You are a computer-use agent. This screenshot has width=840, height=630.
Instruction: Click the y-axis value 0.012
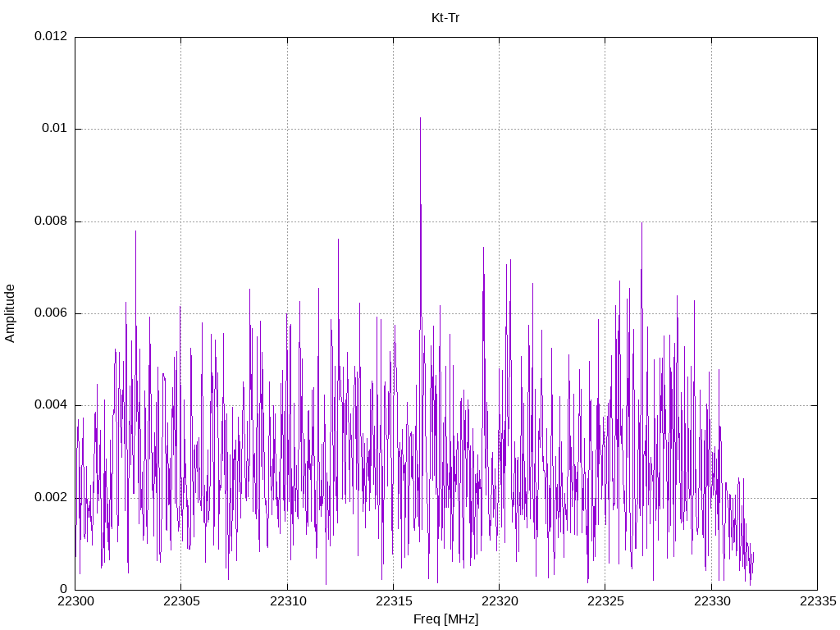[51, 36]
